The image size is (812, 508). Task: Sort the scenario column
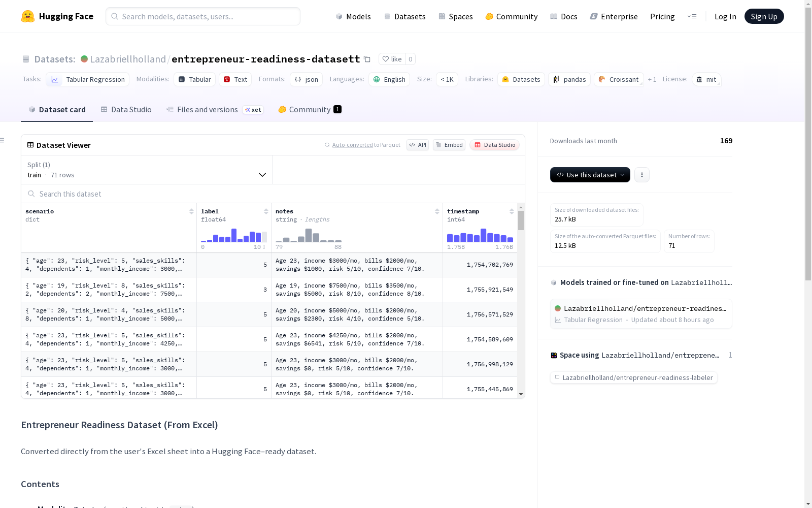coord(191,211)
